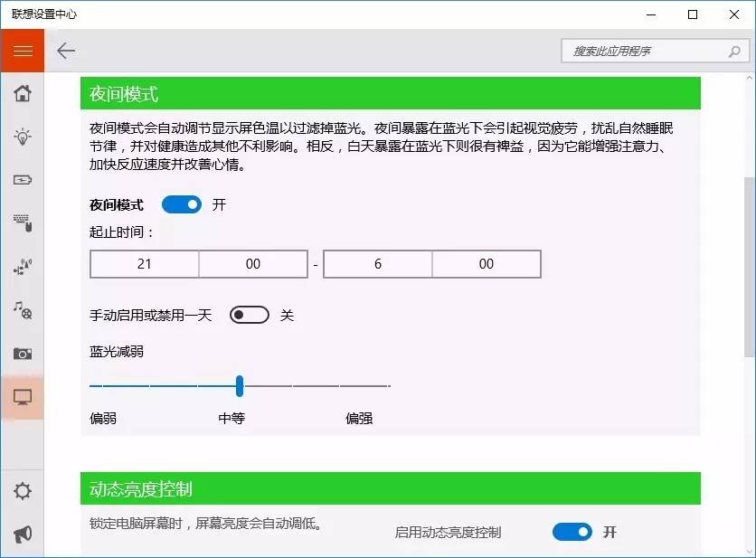Open the display monitor settings icon
Viewport: 756px width, 558px height.
coord(23,396)
